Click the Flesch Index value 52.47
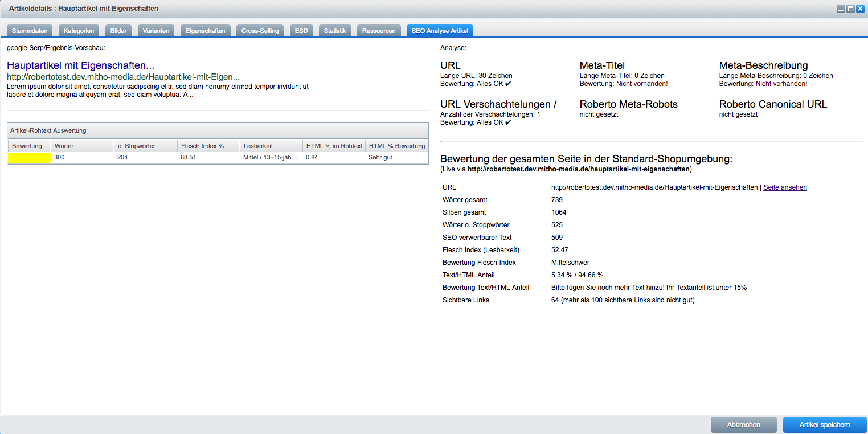The width and height of the screenshot is (868, 434). pyautogui.click(x=560, y=250)
